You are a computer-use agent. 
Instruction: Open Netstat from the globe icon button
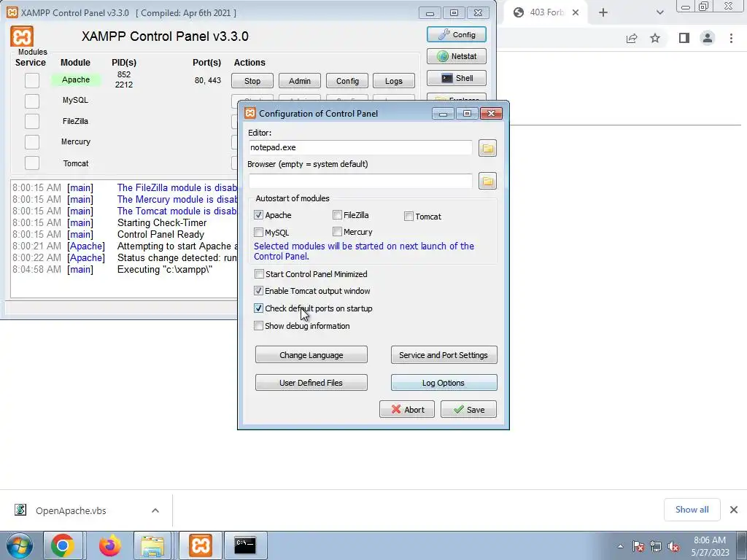[x=457, y=56]
